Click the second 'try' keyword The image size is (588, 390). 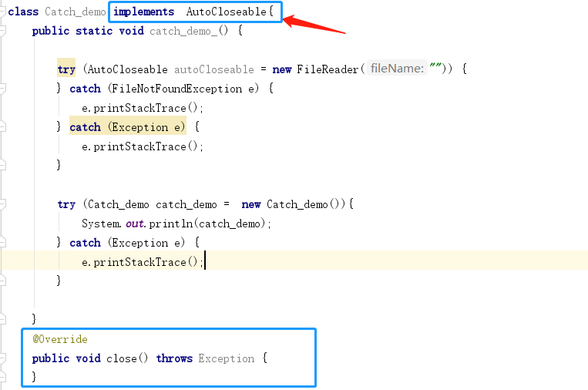click(66, 204)
